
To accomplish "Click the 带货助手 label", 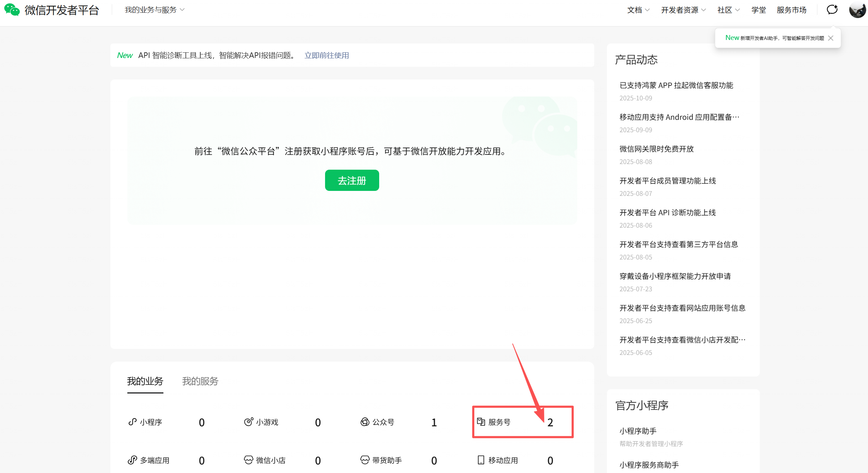I will (387, 460).
